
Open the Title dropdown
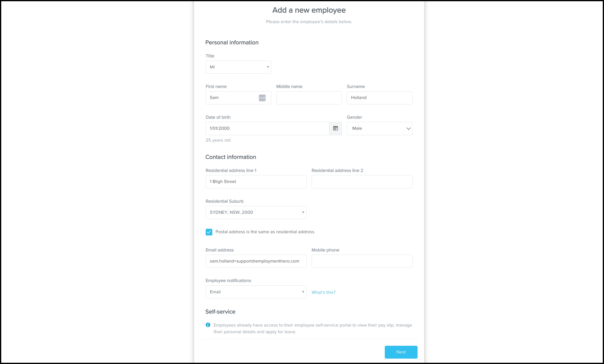238,67
